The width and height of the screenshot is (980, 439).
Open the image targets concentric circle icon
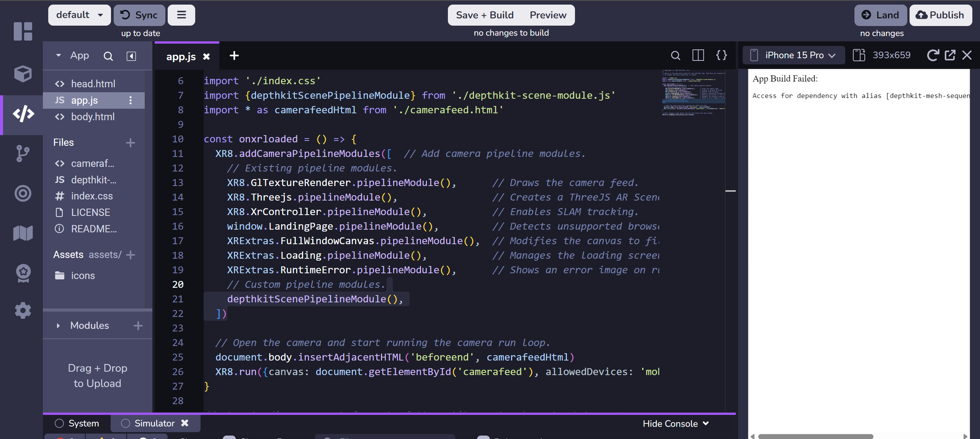[x=23, y=193]
